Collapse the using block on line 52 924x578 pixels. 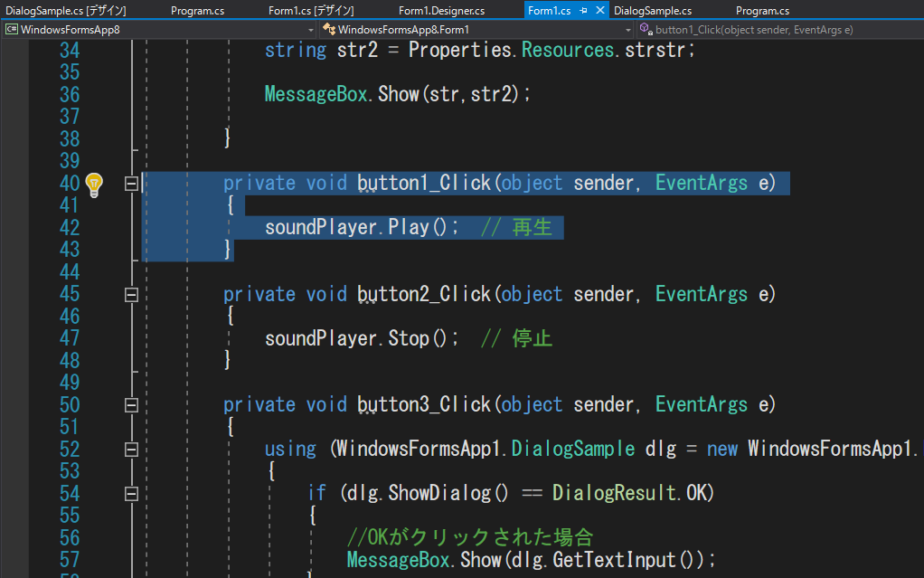[x=131, y=450]
